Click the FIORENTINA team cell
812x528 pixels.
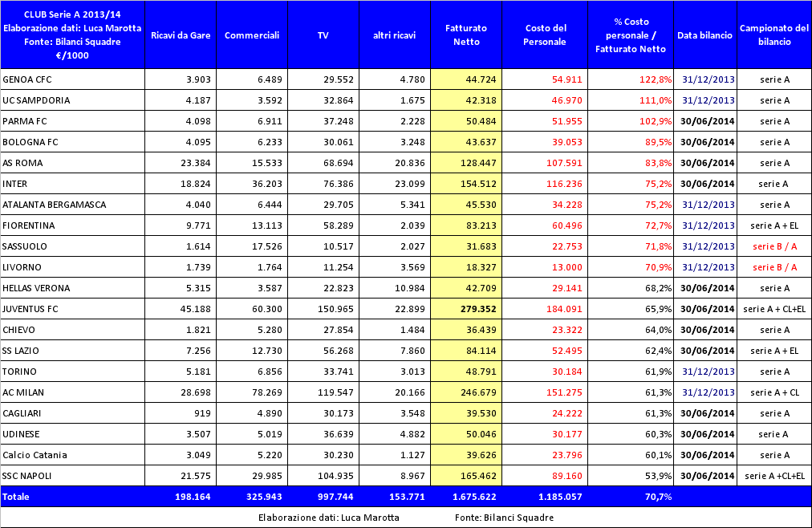pyautogui.click(x=72, y=225)
